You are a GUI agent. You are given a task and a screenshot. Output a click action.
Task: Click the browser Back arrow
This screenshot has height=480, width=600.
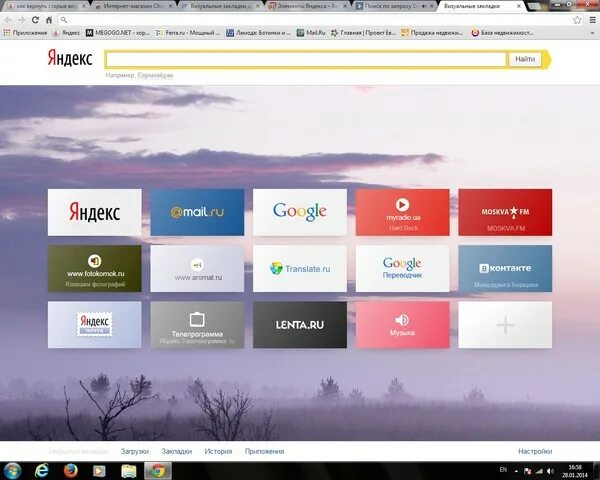tap(8, 20)
